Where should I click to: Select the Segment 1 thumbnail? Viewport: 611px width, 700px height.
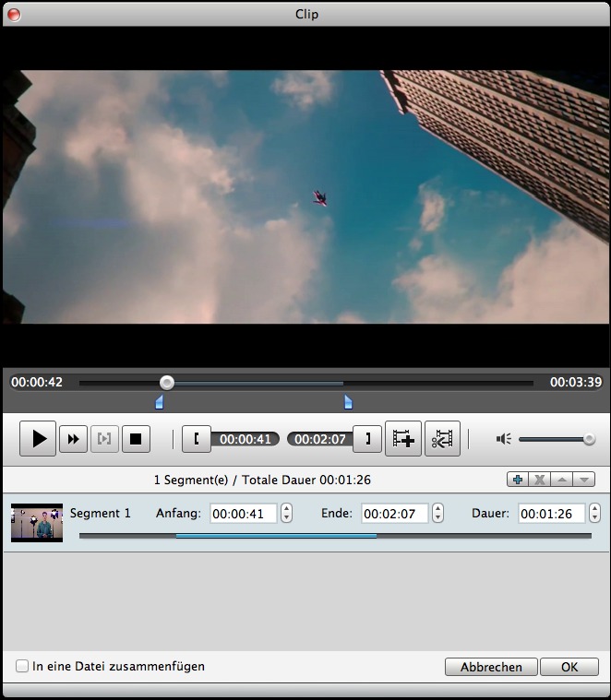[37, 523]
